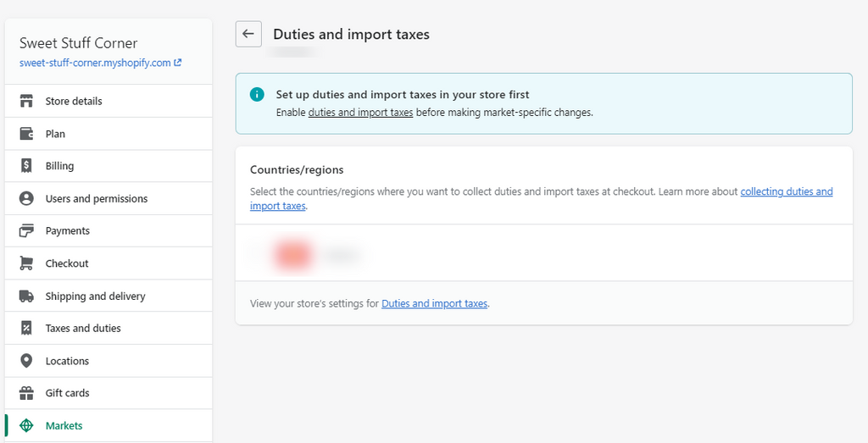The width and height of the screenshot is (868, 443).
Task: Open the Locations settings page
Action: point(67,361)
